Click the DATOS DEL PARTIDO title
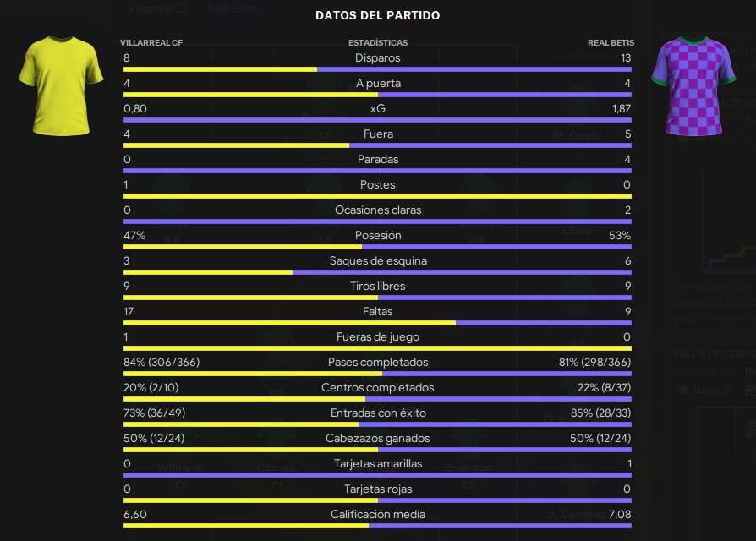756x541 pixels. (x=377, y=15)
